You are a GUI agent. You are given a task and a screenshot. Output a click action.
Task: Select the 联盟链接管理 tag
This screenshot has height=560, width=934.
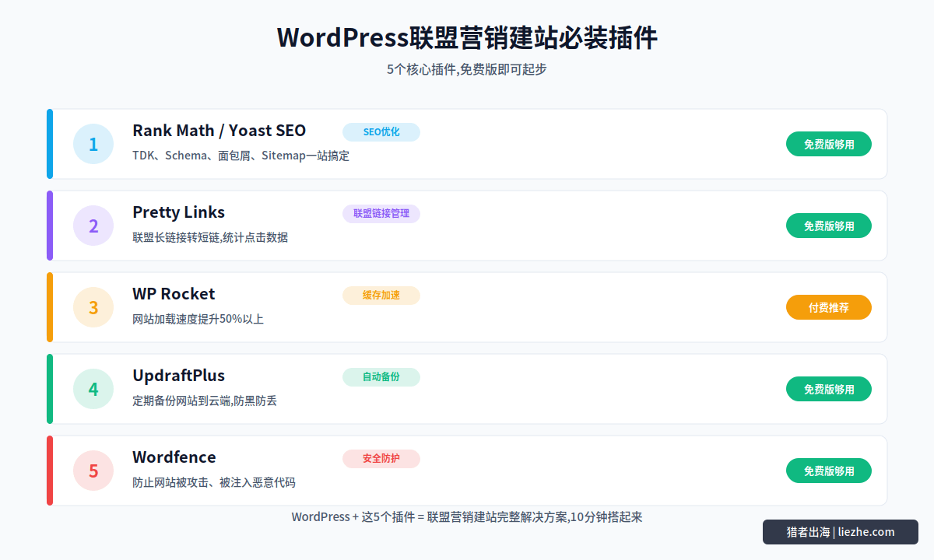pyautogui.click(x=381, y=214)
